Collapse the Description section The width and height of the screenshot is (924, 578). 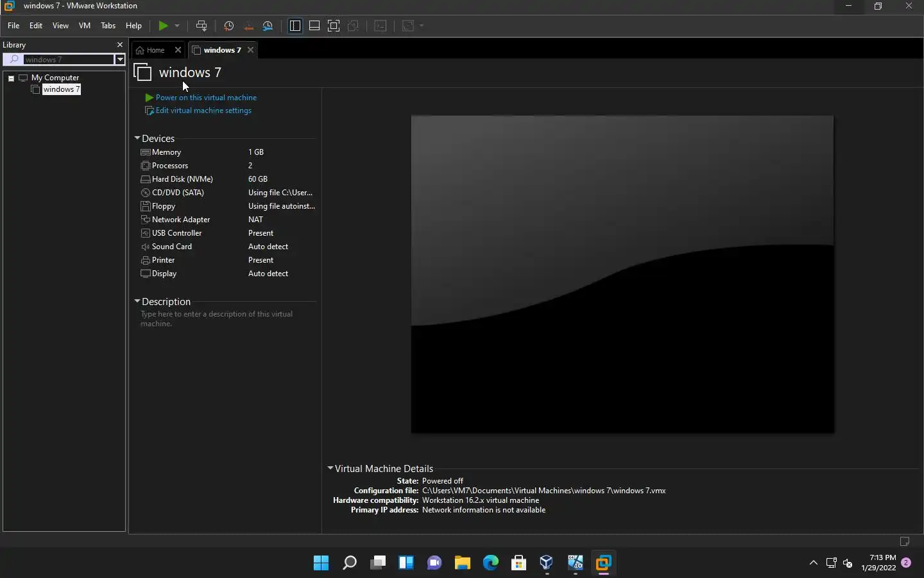coord(137,301)
